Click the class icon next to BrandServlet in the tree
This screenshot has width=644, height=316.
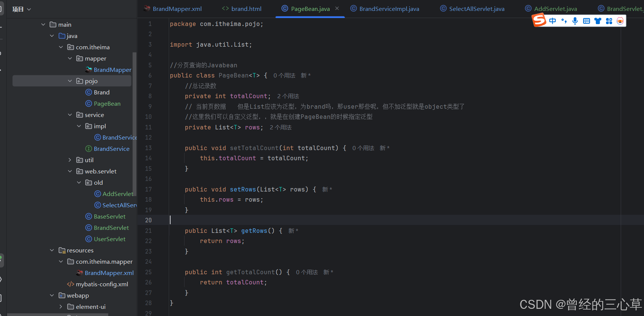click(x=89, y=228)
